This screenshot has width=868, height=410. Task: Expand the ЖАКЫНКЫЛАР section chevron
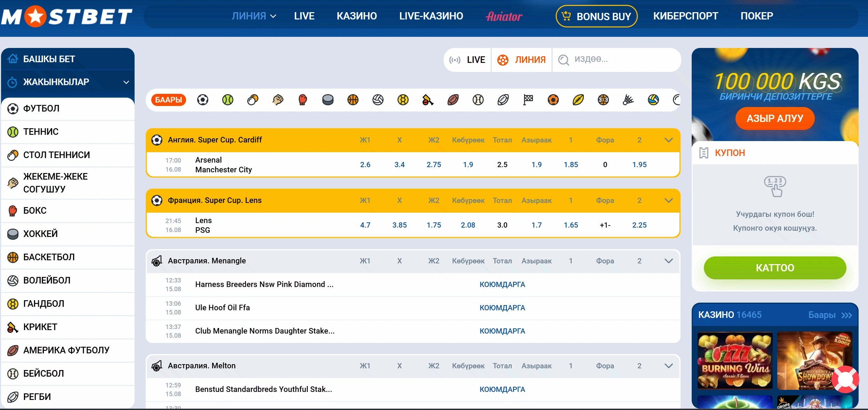point(126,82)
